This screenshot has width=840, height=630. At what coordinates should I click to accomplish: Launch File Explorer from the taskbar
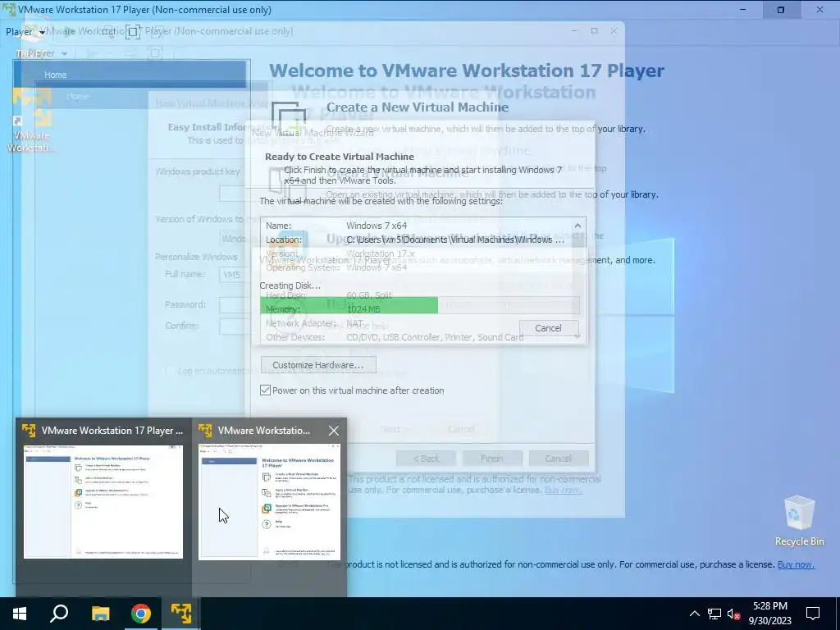[x=100, y=614]
